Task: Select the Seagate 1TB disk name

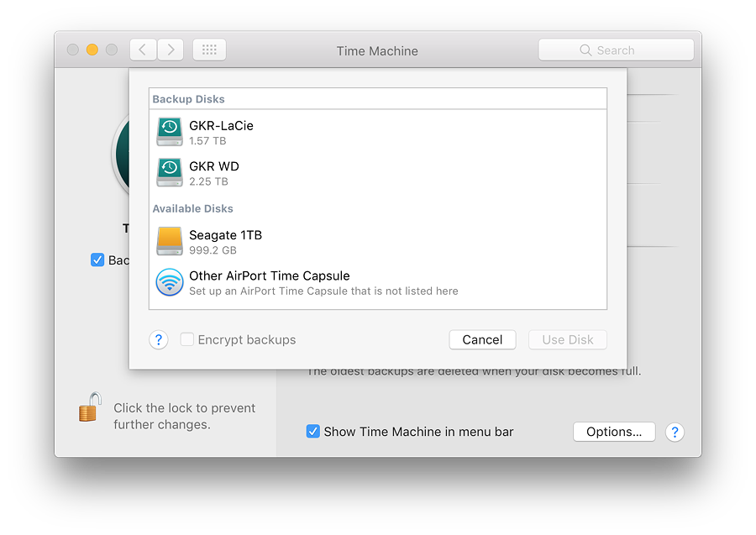Action: pos(225,235)
